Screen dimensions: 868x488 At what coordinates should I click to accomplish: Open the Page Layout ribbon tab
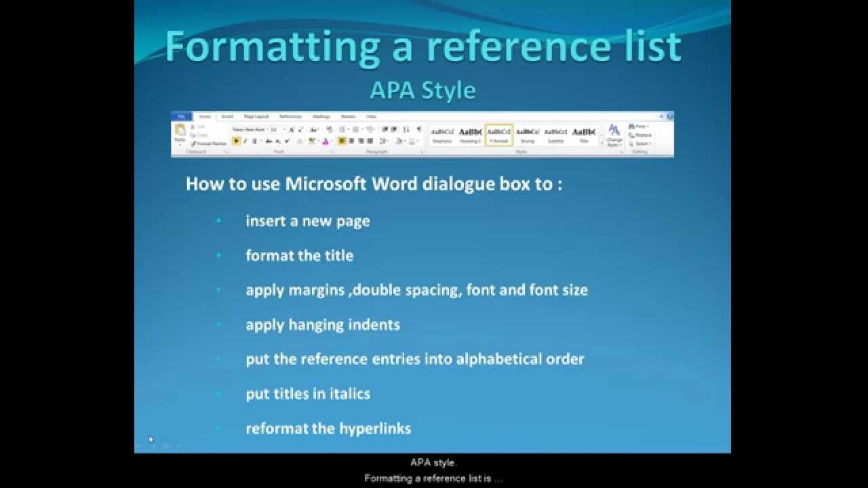click(x=256, y=117)
